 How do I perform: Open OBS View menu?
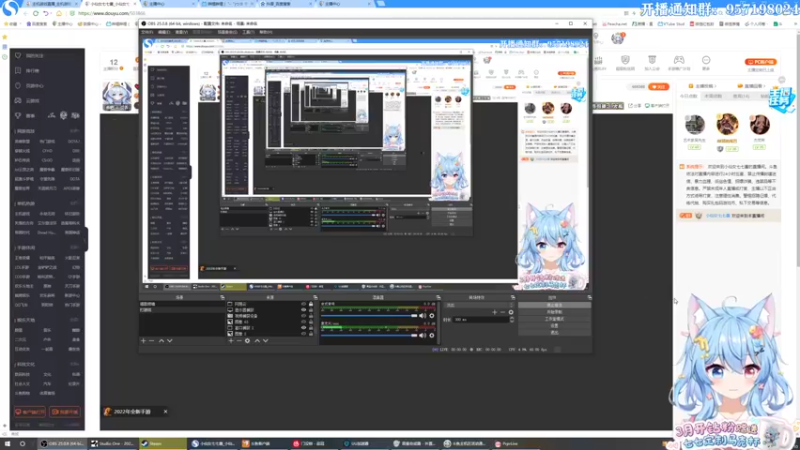point(181,32)
